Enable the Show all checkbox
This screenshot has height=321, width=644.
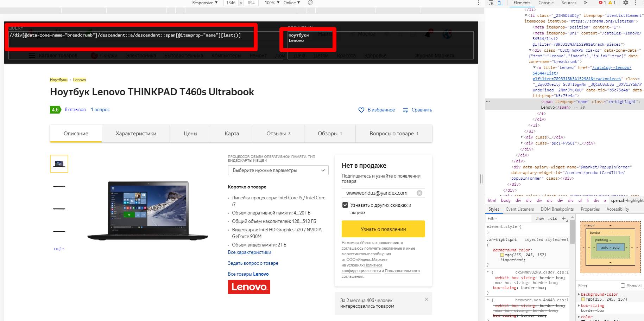[623, 285]
